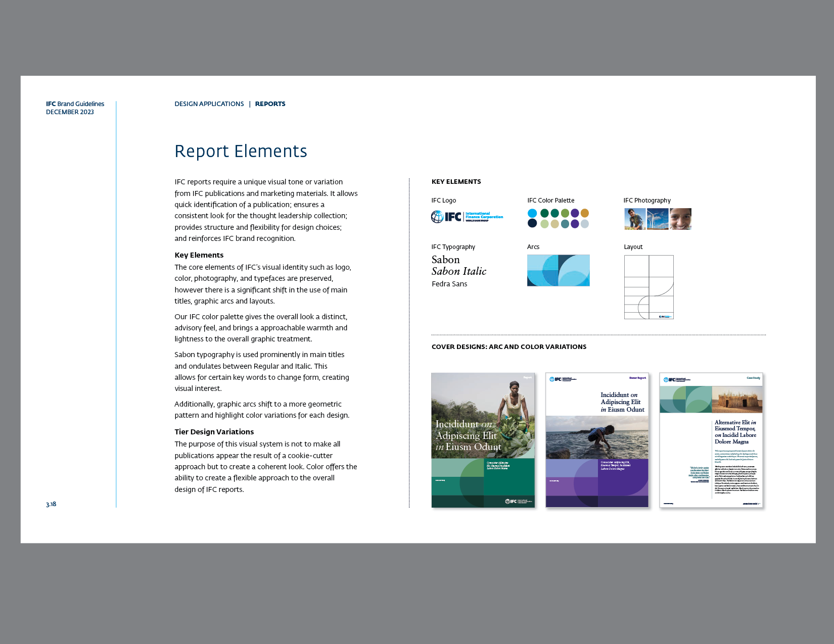Open the smiling face close-up photo
Image resolution: width=834 pixels, height=644 pixels.
[x=680, y=219]
